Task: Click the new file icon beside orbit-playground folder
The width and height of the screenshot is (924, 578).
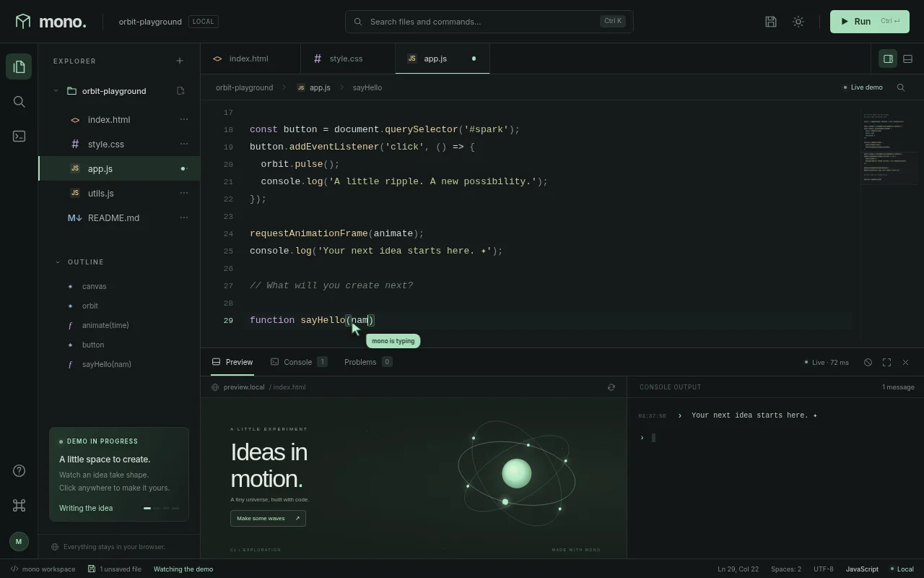Action: coord(180,91)
